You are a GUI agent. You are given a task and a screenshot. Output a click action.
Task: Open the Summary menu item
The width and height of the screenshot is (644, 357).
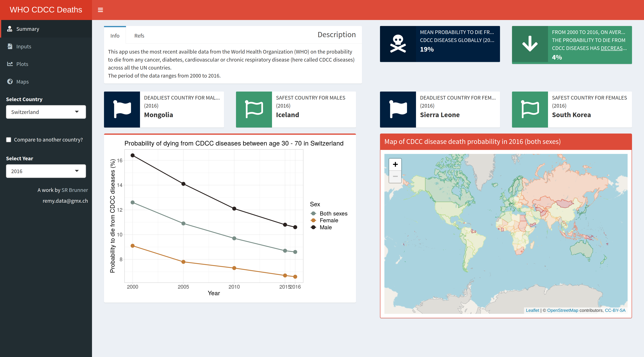pyautogui.click(x=46, y=29)
